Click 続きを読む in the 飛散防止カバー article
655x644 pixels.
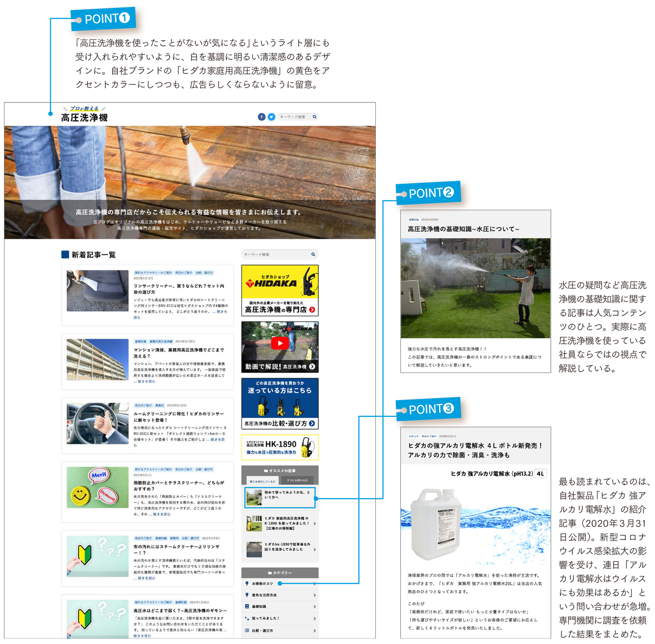[x=162, y=514]
